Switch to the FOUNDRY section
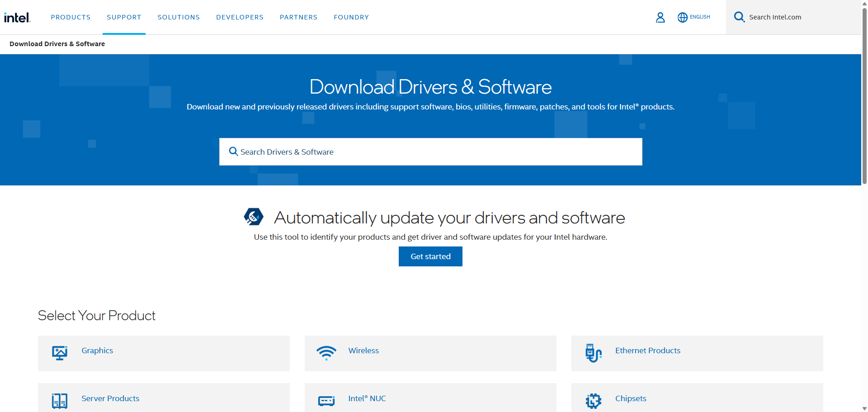Image resolution: width=868 pixels, height=412 pixels. click(x=351, y=17)
